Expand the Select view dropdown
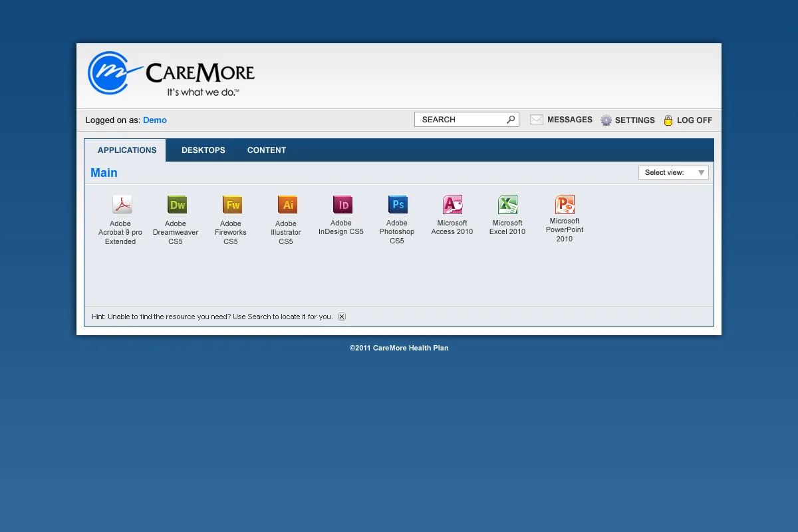798x532 pixels. pyautogui.click(x=674, y=172)
